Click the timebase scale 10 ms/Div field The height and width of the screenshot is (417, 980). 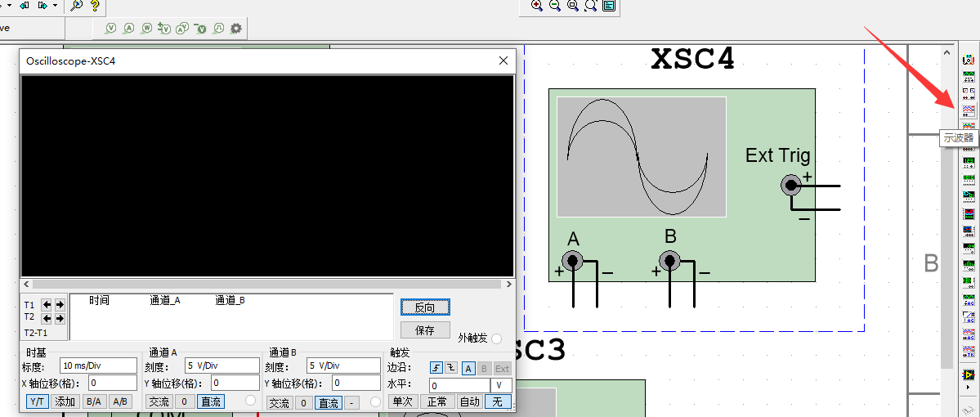pyautogui.click(x=98, y=365)
